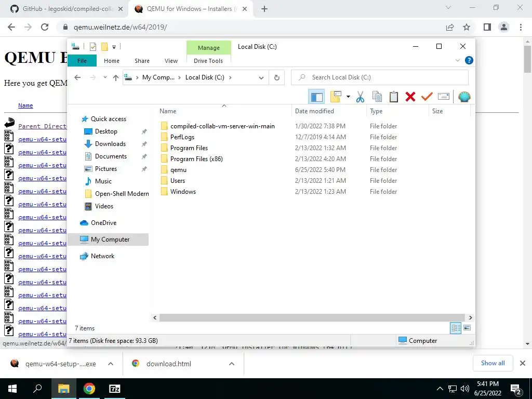Open Classic Explorer settings shell icon

(x=464, y=97)
